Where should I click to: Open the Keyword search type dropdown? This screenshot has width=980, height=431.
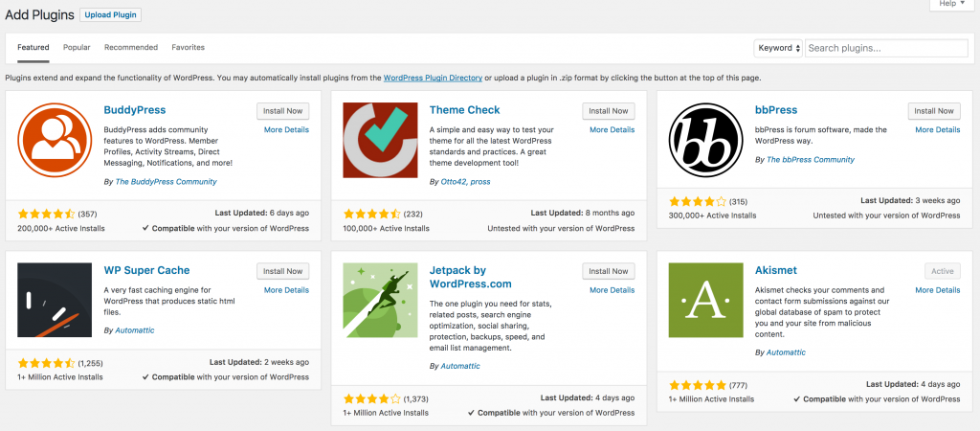pos(778,48)
